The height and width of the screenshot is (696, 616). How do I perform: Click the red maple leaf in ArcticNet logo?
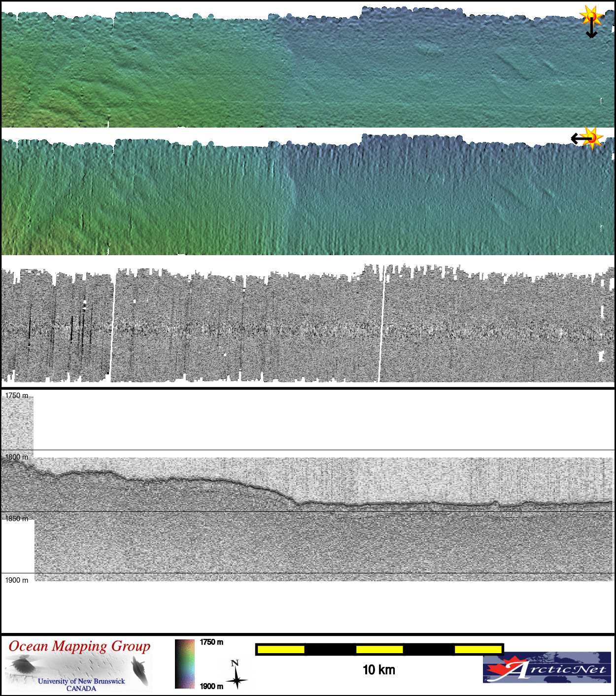[x=498, y=670]
